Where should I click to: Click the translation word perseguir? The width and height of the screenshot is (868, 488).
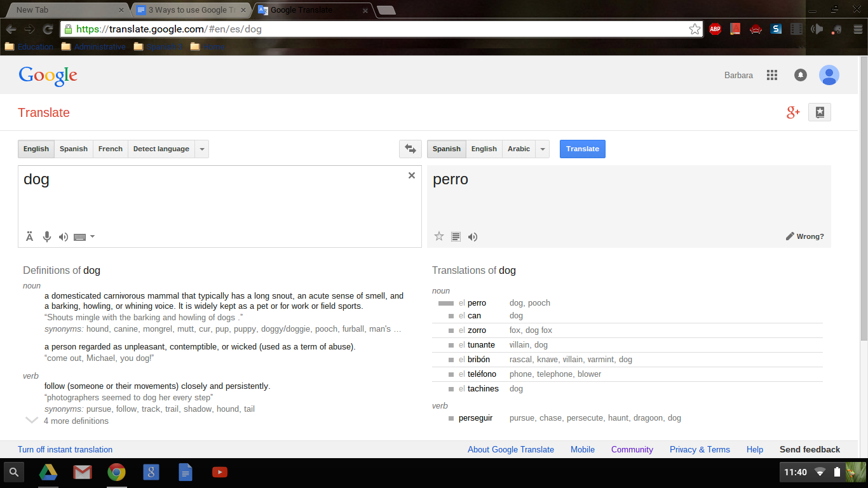(x=475, y=418)
